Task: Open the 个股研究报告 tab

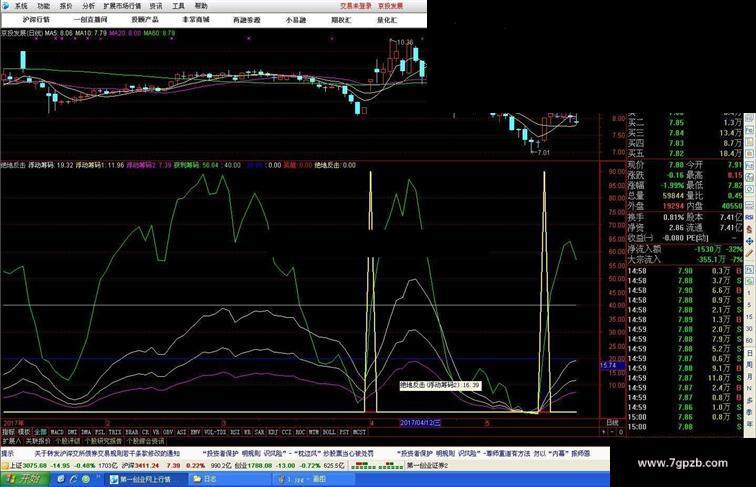Action: pos(103,441)
